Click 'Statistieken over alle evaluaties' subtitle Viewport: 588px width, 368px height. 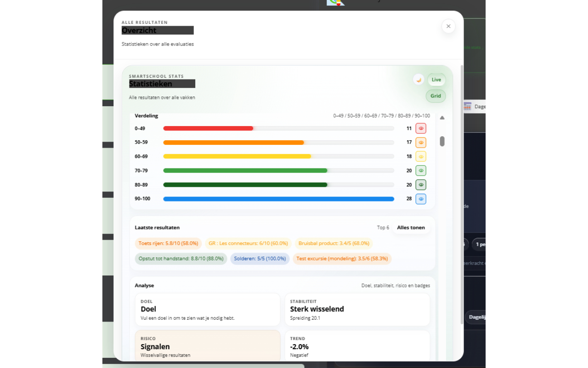click(x=158, y=44)
